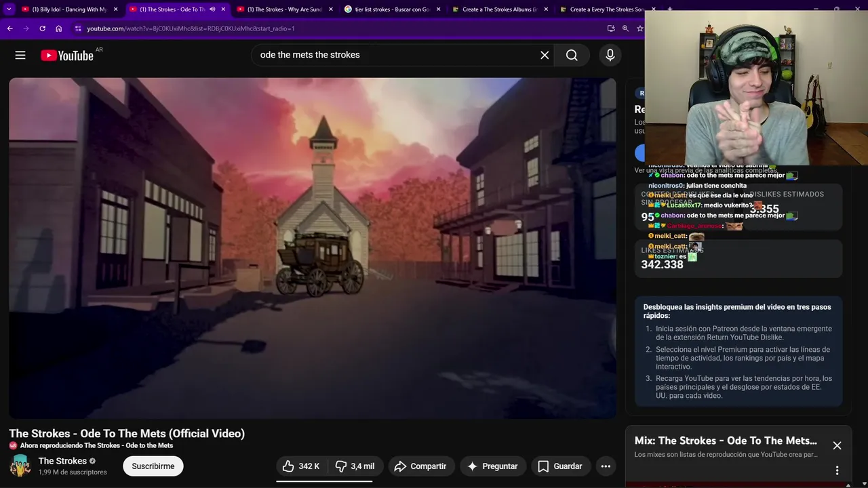Click the Guardar bookmark icon
Image resolution: width=868 pixels, height=488 pixels.
coord(543,466)
